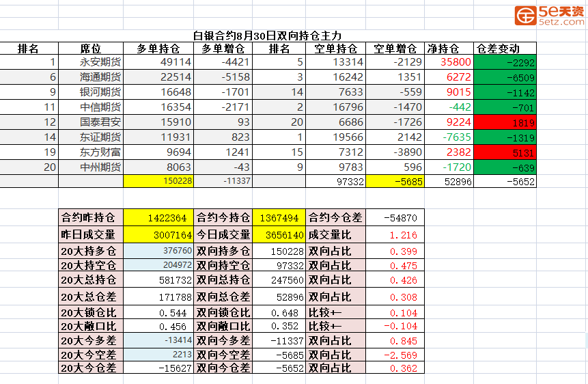
Task: Select light blue cell 376760
Action: point(158,251)
